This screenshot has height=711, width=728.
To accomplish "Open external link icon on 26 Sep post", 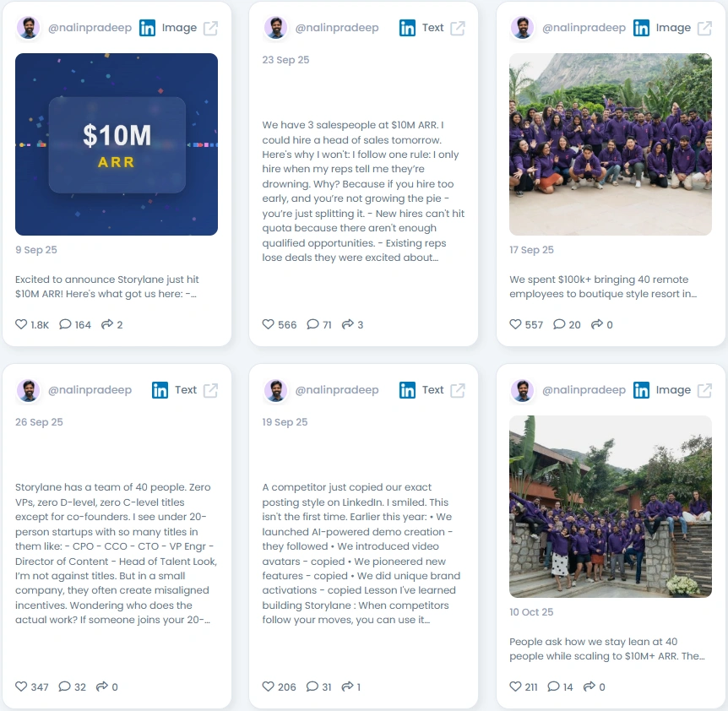I will [x=210, y=390].
